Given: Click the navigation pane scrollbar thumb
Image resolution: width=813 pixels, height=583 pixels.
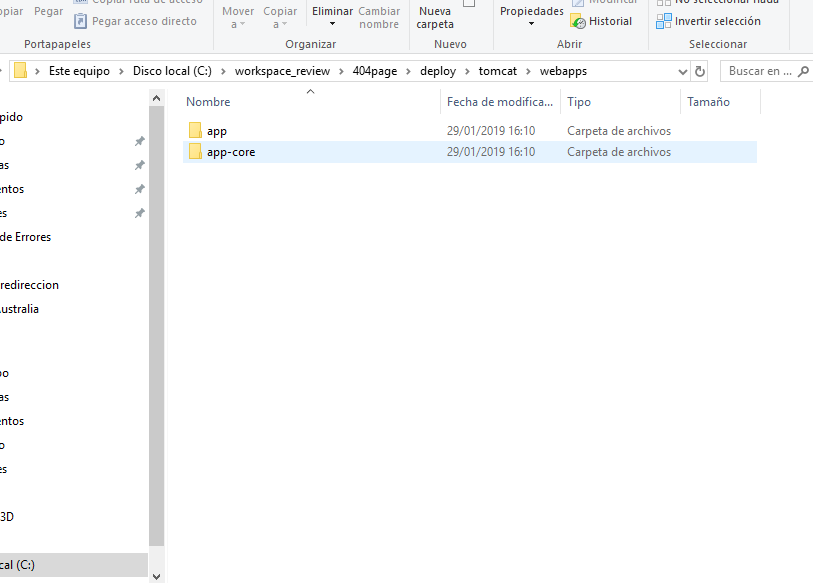Looking at the screenshot, I should pyautogui.click(x=157, y=326).
